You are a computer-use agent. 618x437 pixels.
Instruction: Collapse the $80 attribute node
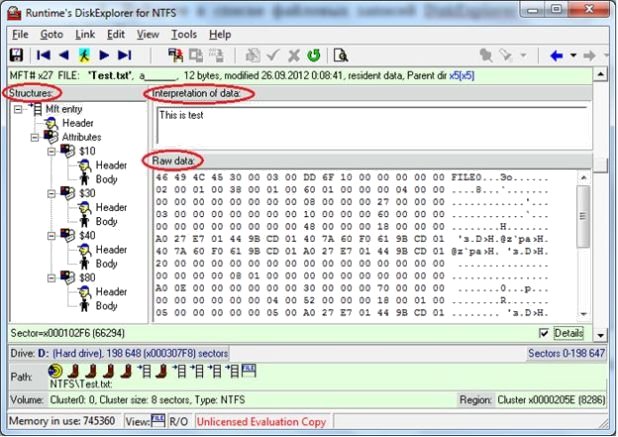(51, 278)
